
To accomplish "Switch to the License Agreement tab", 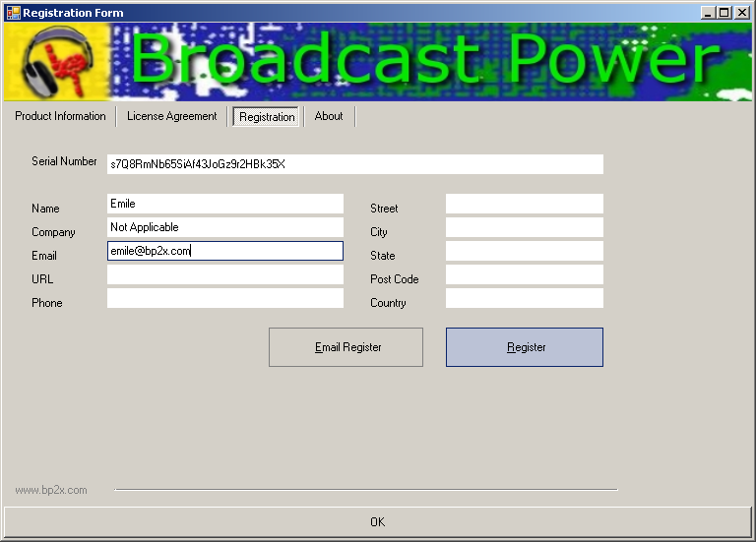I will point(171,116).
